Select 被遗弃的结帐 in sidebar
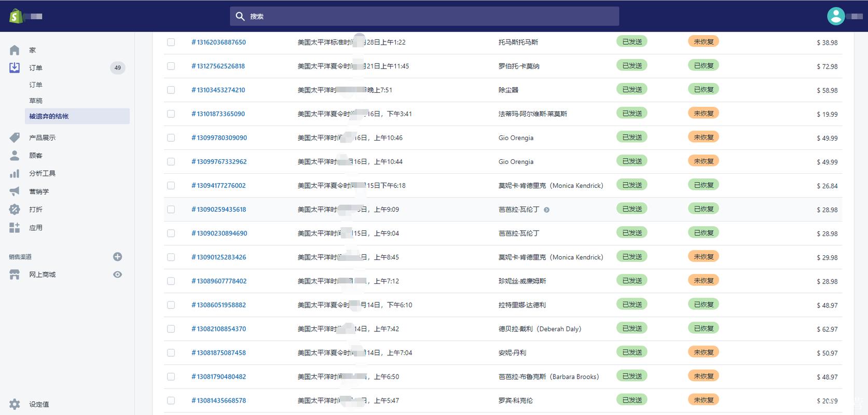Viewport: 868px width, 415px height. pyautogui.click(x=77, y=116)
